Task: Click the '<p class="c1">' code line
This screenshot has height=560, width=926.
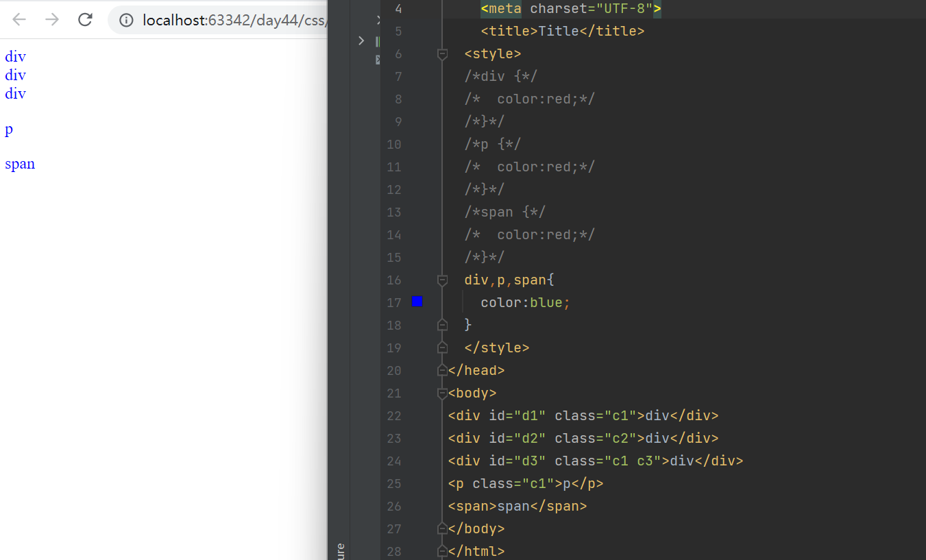Action: click(526, 483)
